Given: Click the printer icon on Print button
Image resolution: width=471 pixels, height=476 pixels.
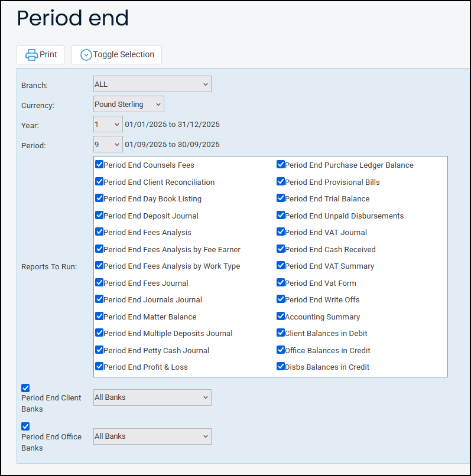Looking at the screenshot, I should 31,55.
